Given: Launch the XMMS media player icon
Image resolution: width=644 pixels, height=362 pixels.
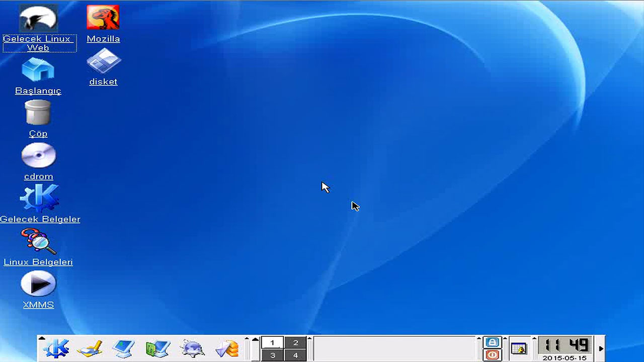Looking at the screenshot, I should point(38,284).
